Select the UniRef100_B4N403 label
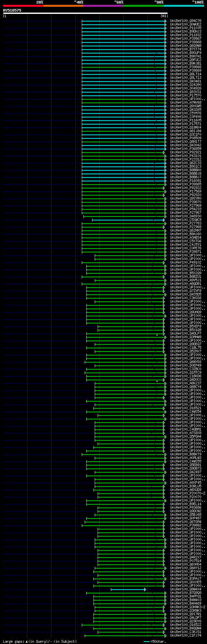 [x=186, y=600]
